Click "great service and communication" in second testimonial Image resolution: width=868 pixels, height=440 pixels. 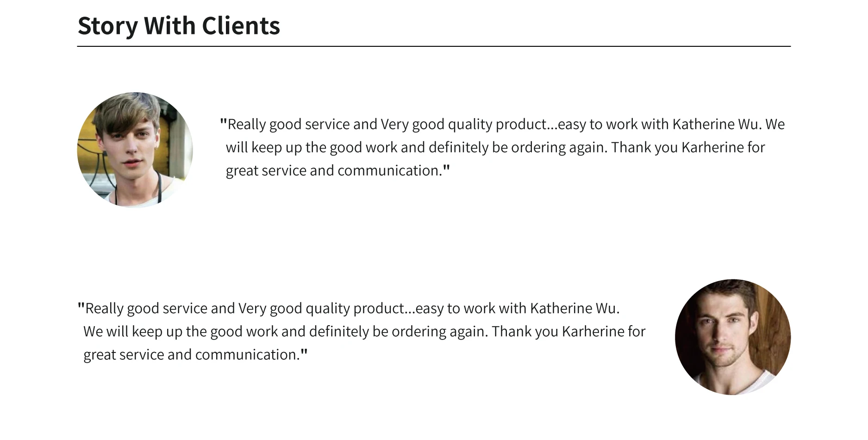click(190, 355)
